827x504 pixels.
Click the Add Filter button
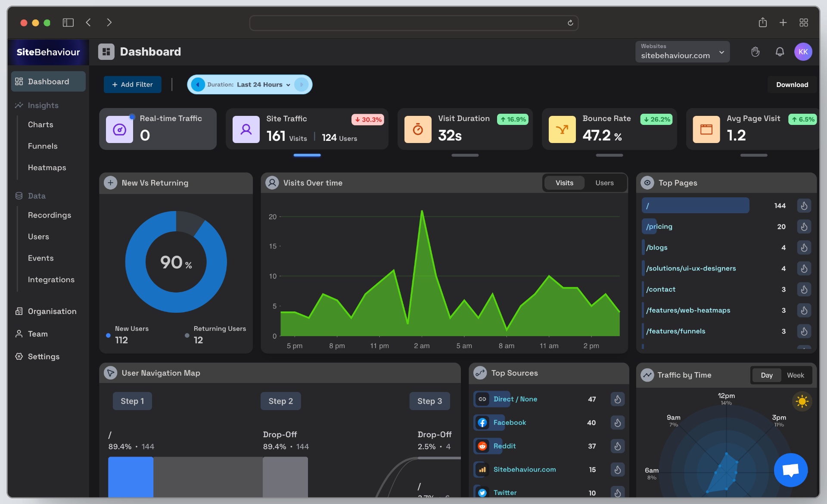click(132, 84)
